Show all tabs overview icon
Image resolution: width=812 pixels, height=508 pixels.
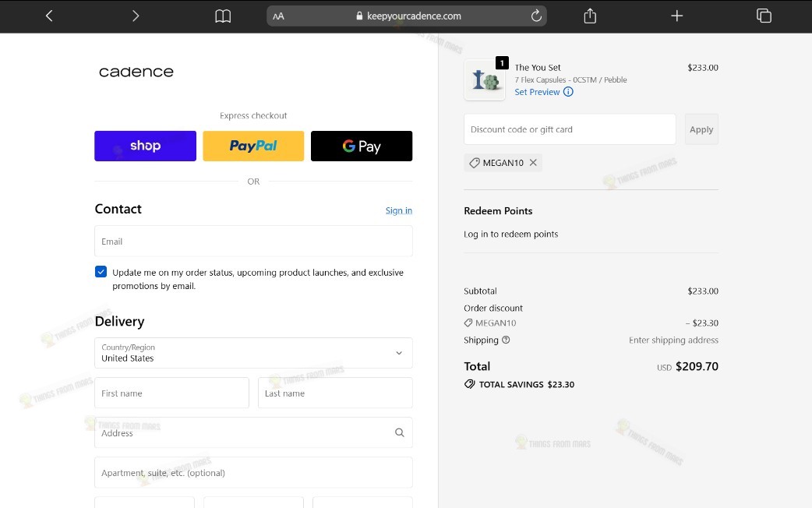pyautogui.click(x=764, y=16)
